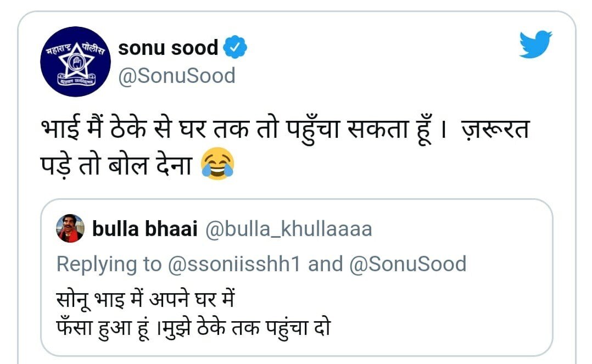Click the star emblem inside the police avatar
Screen dimensions: 592x364
point(77,60)
